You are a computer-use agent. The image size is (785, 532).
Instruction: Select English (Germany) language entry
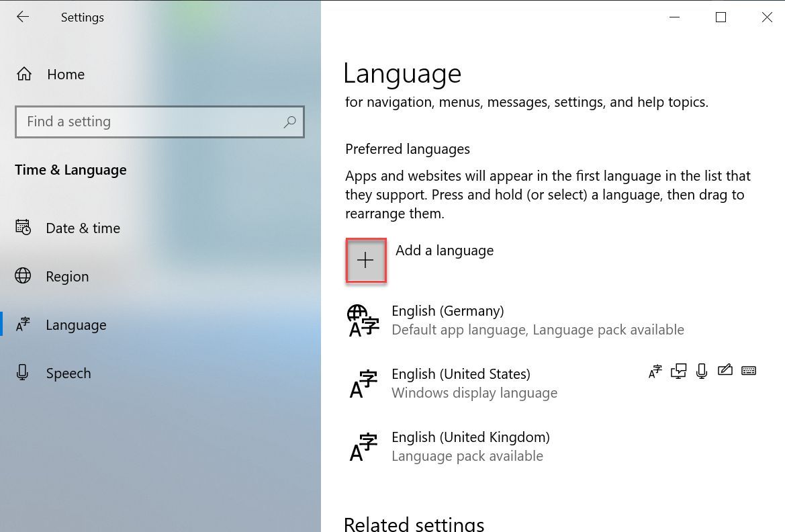point(553,320)
